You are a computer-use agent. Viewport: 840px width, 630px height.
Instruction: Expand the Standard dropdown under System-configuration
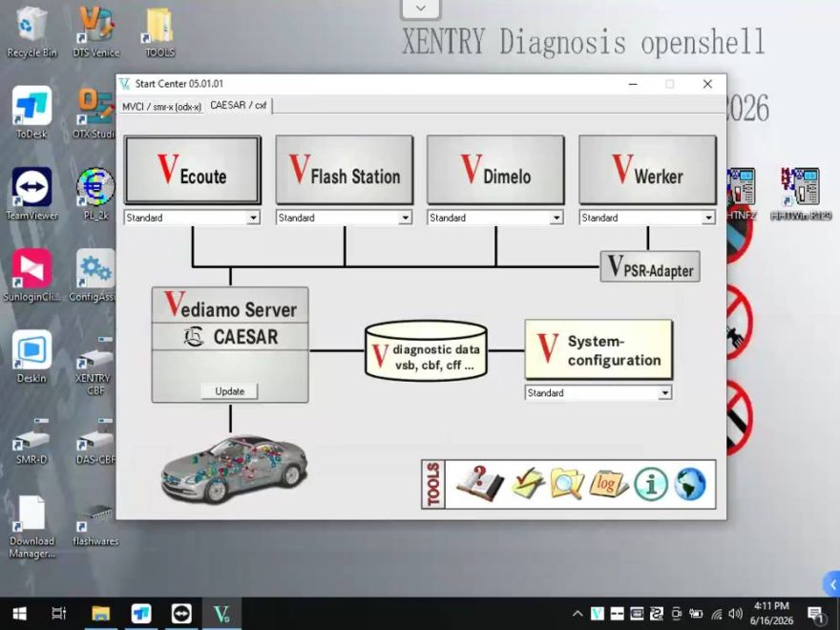[x=664, y=392]
